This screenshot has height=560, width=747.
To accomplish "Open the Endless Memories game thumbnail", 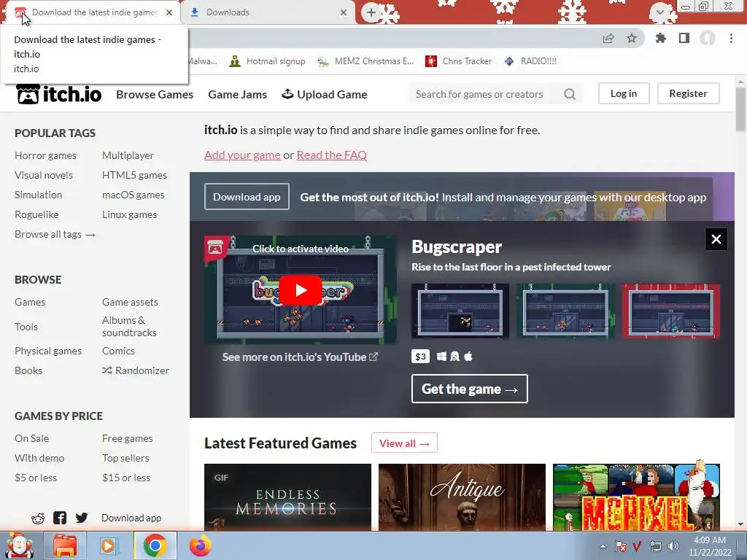I will point(287,497).
